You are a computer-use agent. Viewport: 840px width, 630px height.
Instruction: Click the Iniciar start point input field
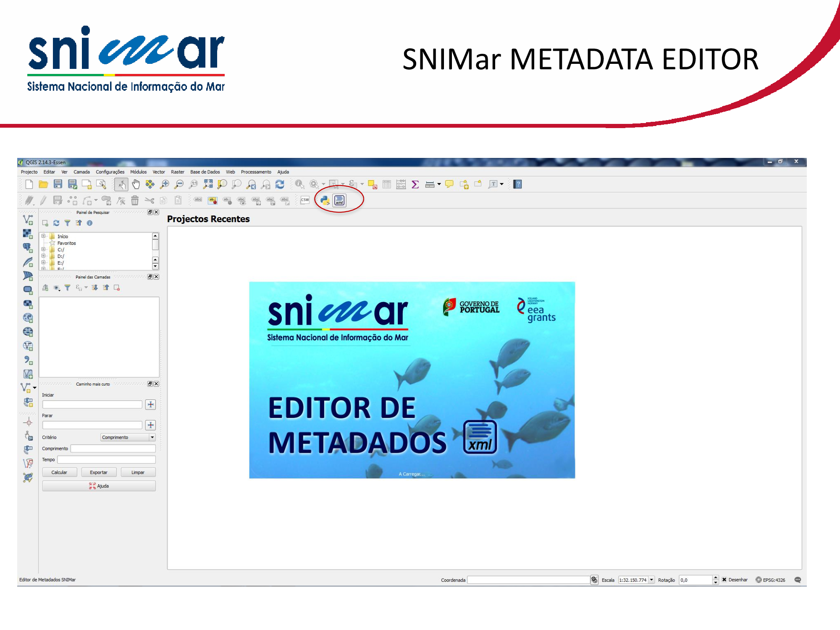(92, 404)
